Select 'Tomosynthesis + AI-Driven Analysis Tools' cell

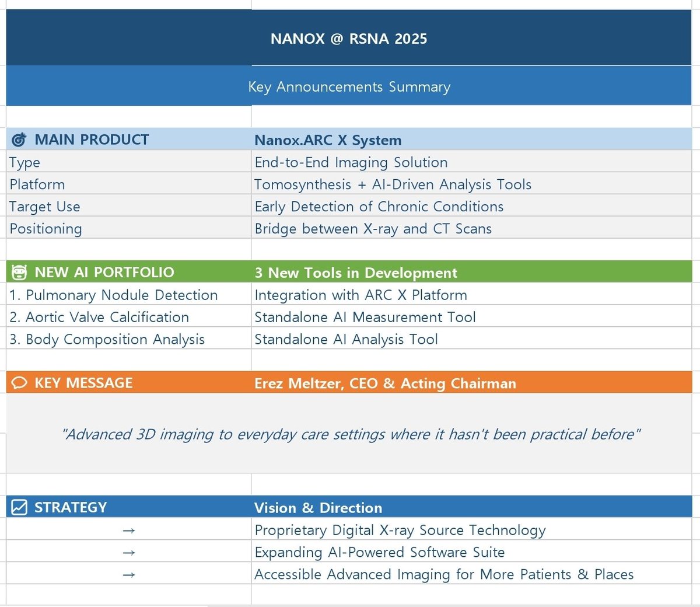coord(471,184)
